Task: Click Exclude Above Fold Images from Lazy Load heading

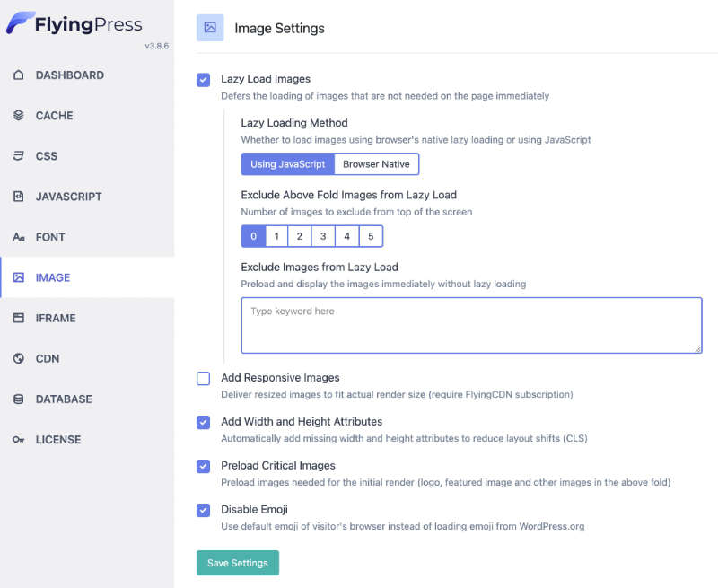Action: pyautogui.click(x=349, y=195)
